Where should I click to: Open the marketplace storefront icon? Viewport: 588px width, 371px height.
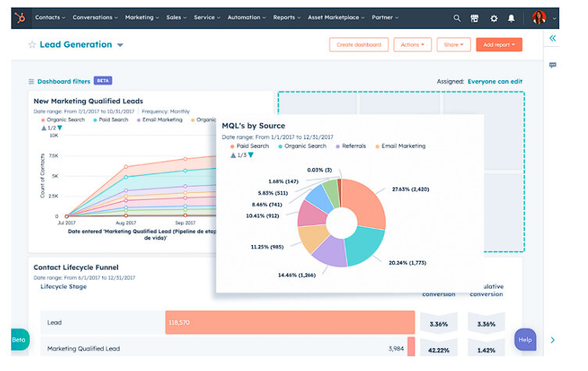[475, 18]
